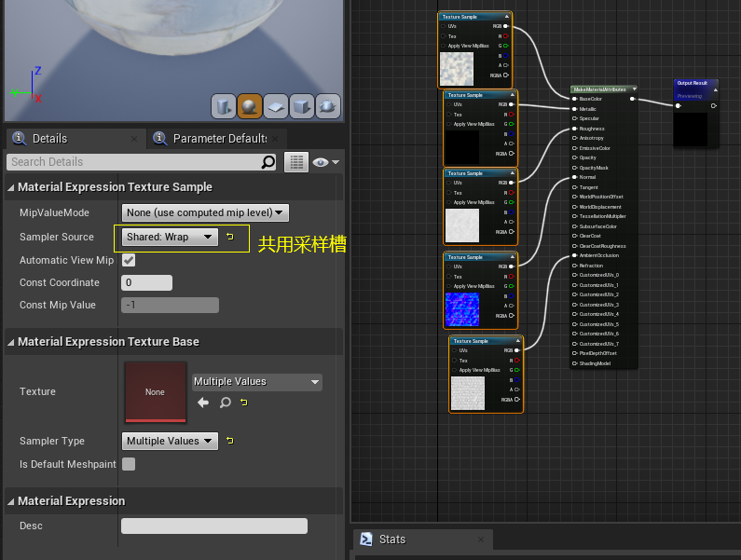The height and width of the screenshot is (560, 741).
Task: Reset Sampler Source to default arrow
Action: [230, 237]
